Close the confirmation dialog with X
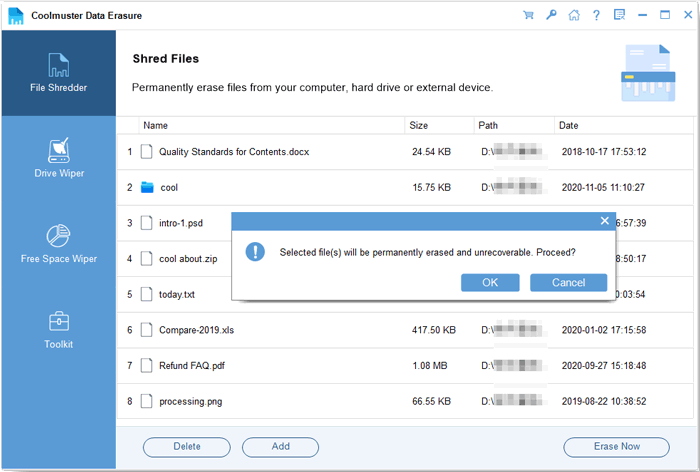 tap(604, 220)
